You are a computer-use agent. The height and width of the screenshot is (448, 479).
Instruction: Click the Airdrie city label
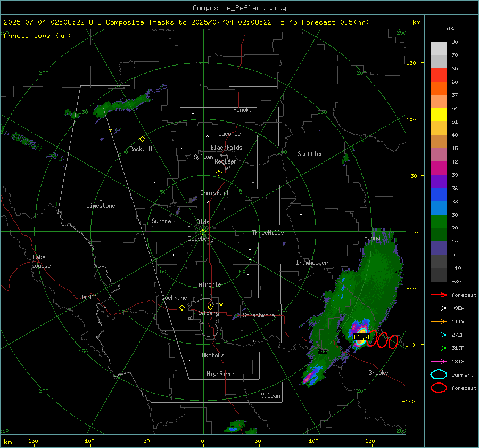pos(210,284)
